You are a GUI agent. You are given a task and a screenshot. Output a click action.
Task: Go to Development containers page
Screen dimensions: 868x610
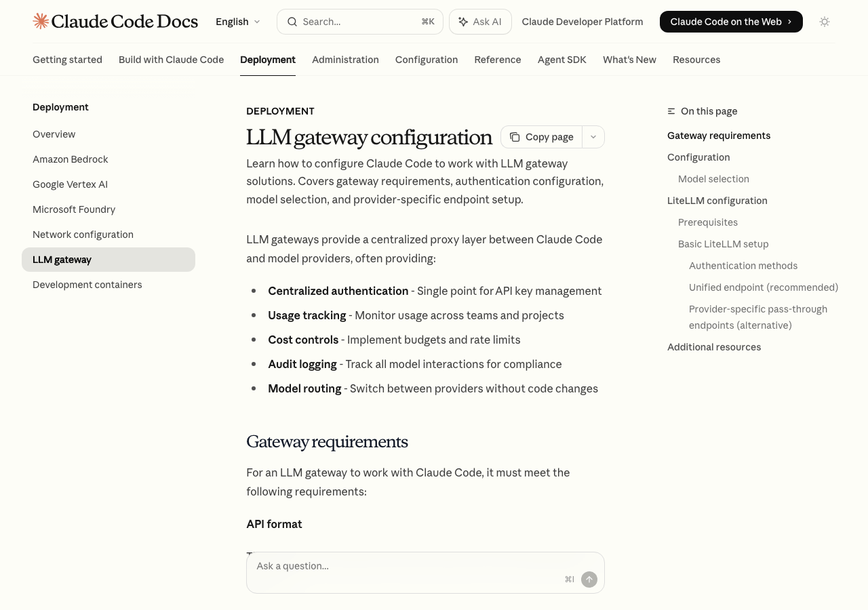pos(87,285)
